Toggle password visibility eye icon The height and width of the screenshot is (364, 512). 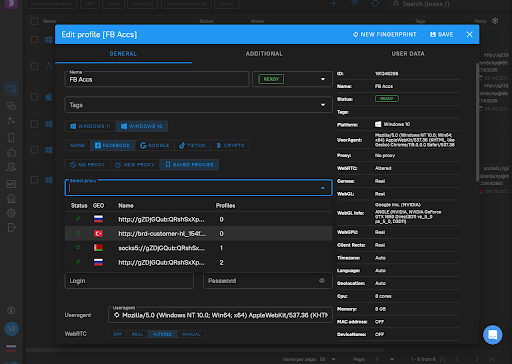tap(322, 281)
